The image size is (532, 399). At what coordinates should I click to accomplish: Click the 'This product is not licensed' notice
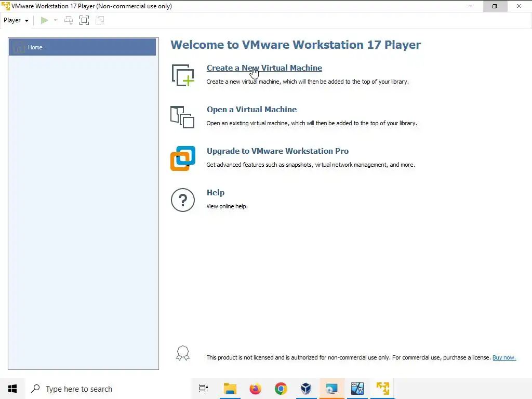349,357
